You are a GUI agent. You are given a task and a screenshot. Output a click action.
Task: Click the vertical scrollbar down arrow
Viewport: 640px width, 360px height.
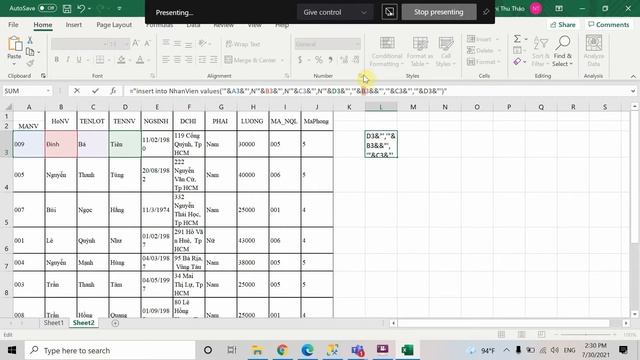pos(634,314)
